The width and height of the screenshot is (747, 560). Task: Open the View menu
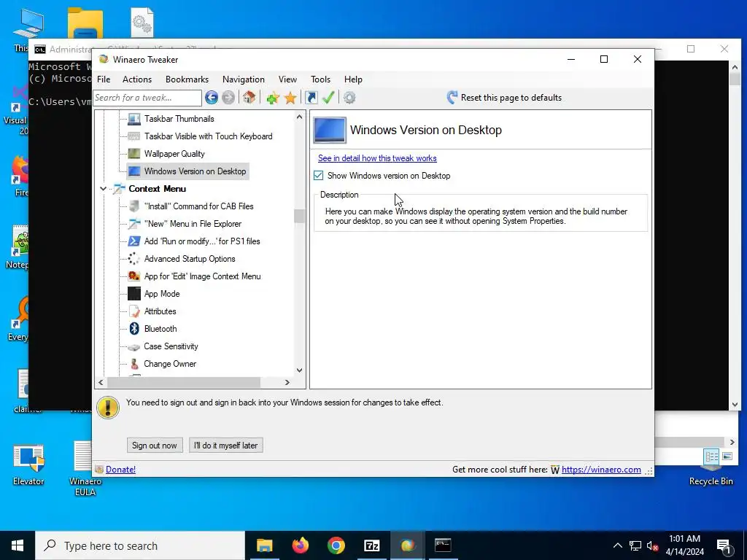tap(287, 79)
